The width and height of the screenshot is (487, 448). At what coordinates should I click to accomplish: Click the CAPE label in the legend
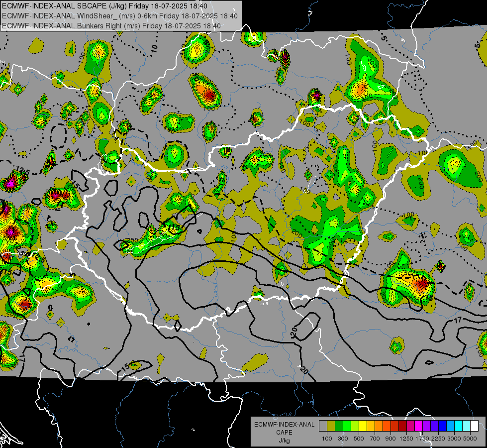point(284,433)
